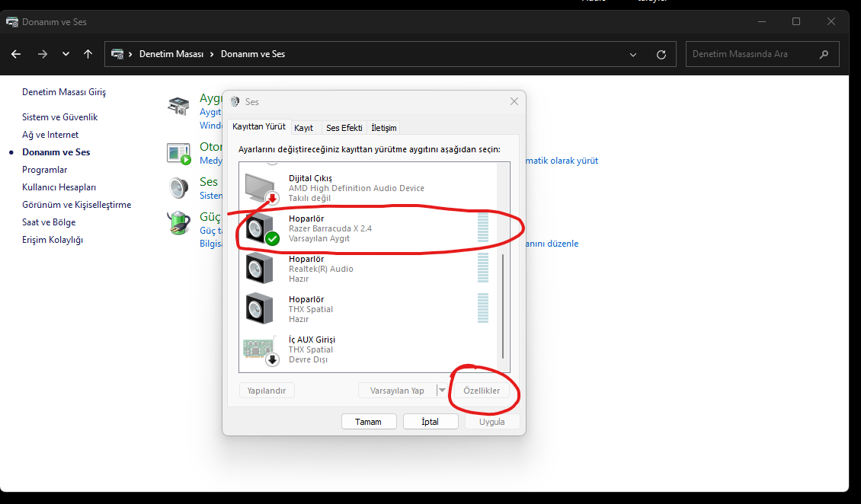Open the Varsayılan Yap dropdown arrow
Viewport: 861px width, 504px height.
tap(441, 391)
